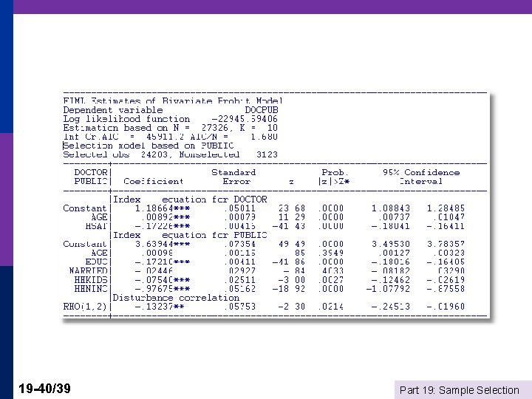Click the HSAT row label
The height and width of the screenshot is (399, 532).
point(96,226)
